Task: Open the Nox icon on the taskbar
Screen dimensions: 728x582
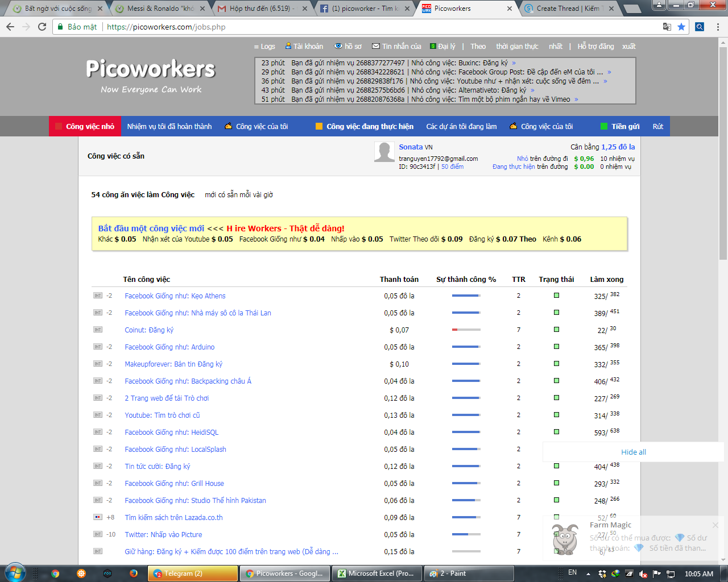Action: click(x=107, y=573)
